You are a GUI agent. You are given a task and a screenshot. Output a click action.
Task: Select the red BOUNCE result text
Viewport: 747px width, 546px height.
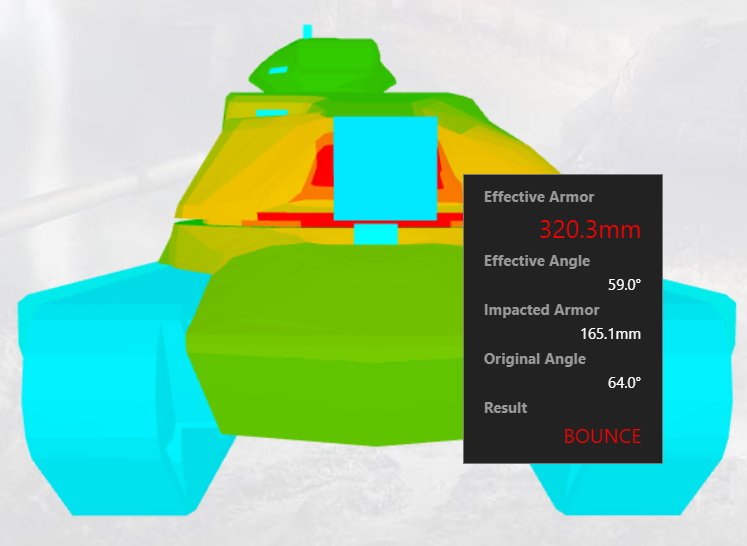[602, 436]
